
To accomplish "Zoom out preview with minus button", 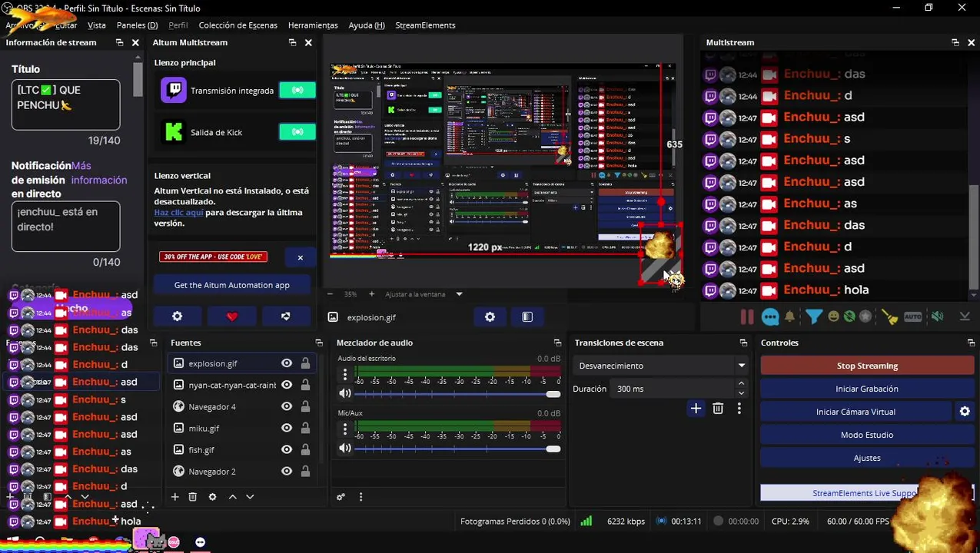I will (x=331, y=294).
